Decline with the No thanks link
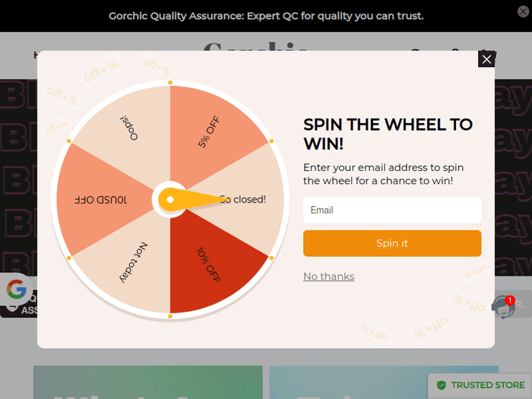532x399 pixels. [x=328, y=276]
